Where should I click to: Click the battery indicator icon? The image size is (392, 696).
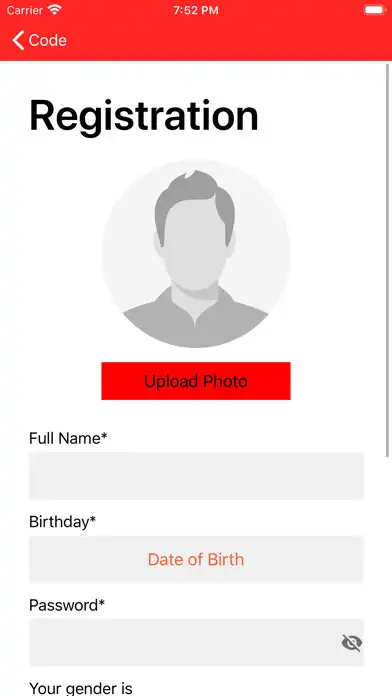[375, 10]
